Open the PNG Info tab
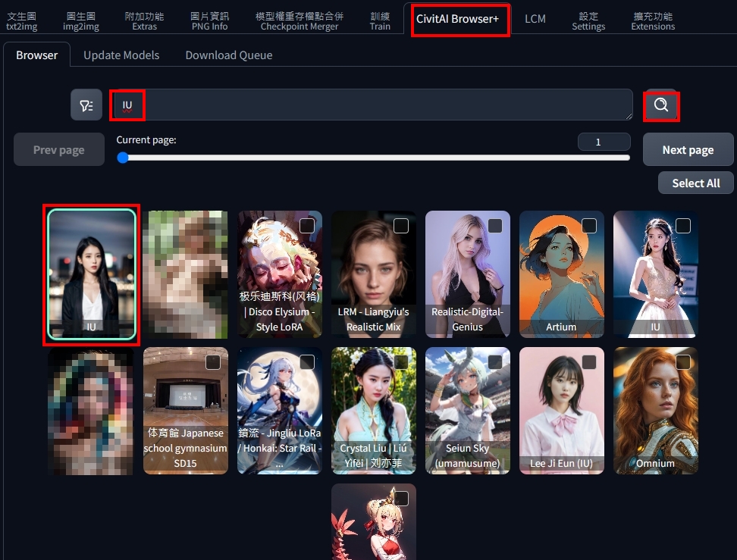Image resolution: width=737 pixels, height=560 pixels. coord(209,20)
